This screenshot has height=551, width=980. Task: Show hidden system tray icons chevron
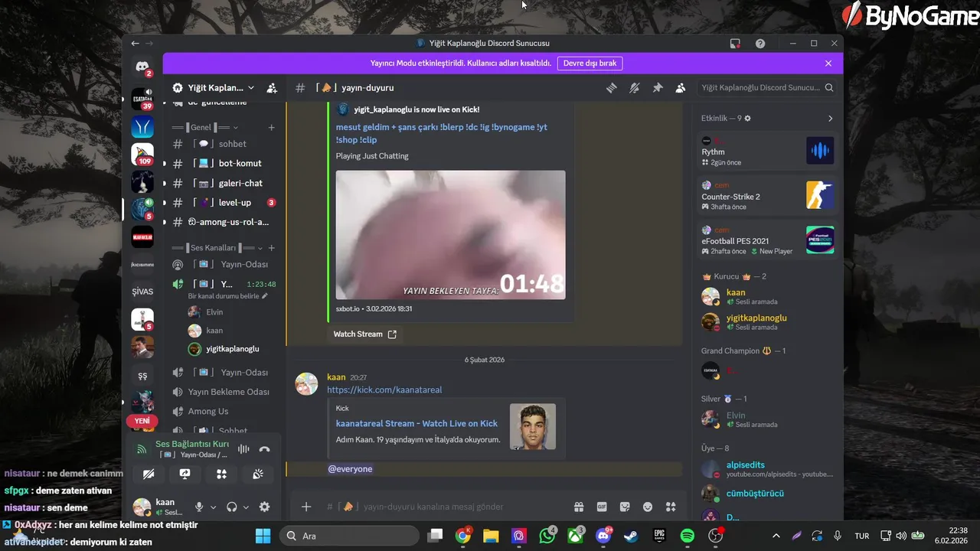776,536
